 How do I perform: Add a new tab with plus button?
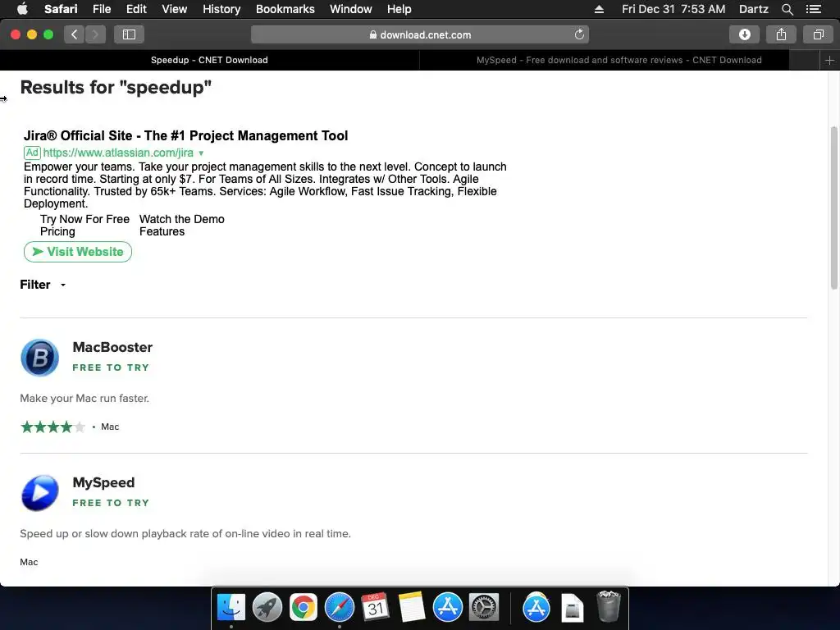[x=829, y=60]
